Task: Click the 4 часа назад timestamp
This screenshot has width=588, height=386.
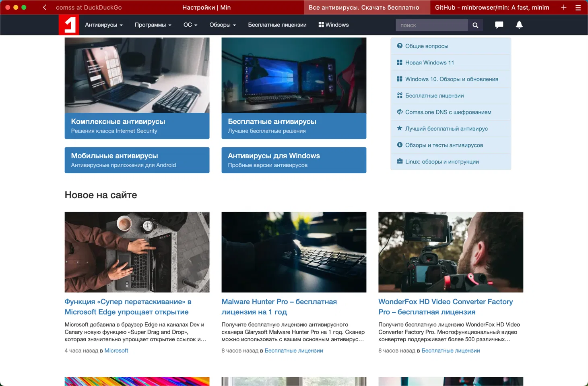Action: 81,351
